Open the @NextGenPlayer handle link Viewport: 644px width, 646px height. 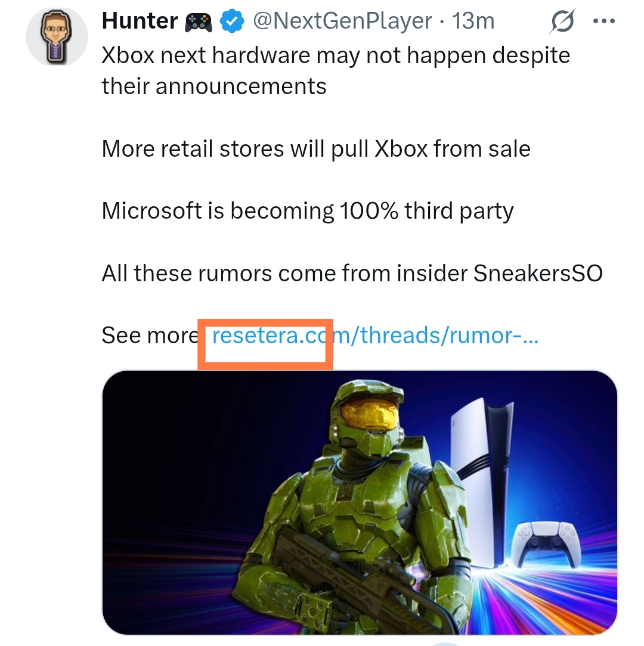coord(342,21)
